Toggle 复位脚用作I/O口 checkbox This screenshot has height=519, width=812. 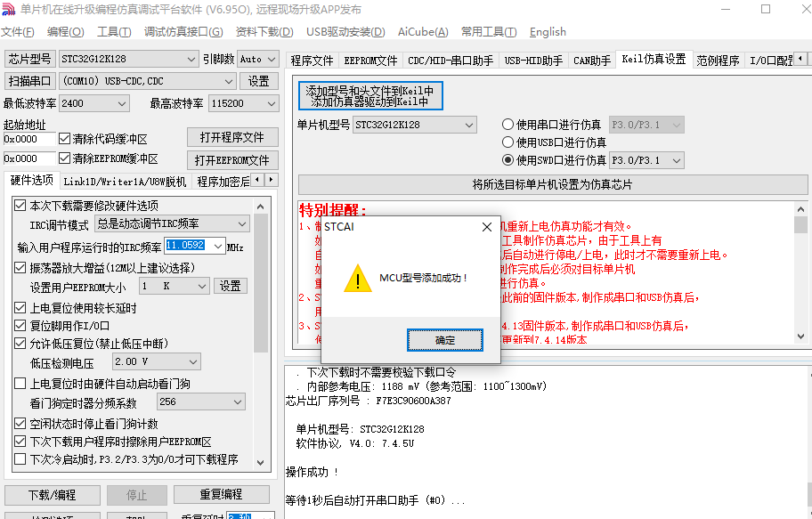click(20, 325)
